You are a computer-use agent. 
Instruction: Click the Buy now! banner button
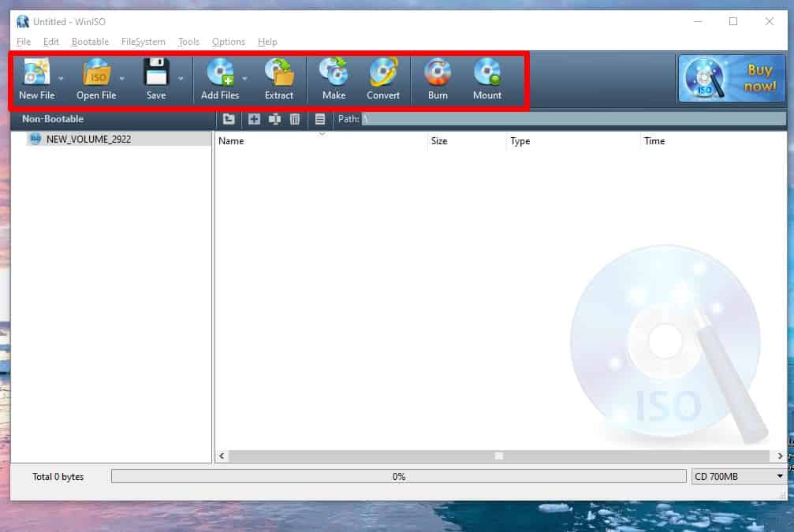coord(732,79)
